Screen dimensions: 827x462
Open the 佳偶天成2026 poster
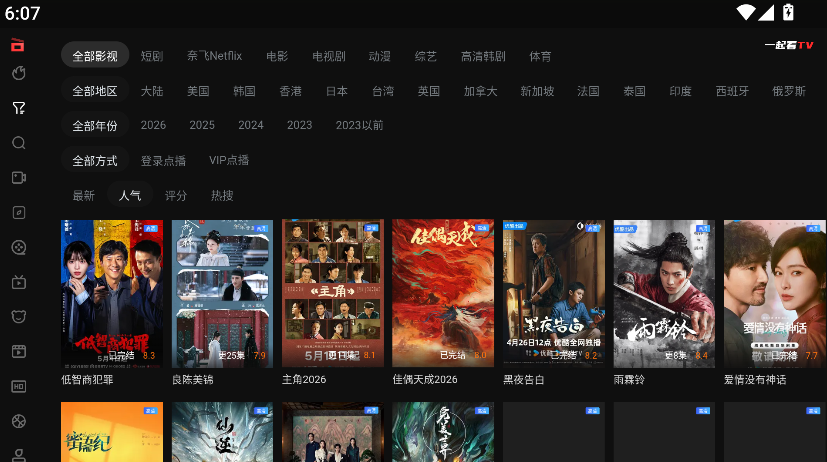tap(443, 293)
